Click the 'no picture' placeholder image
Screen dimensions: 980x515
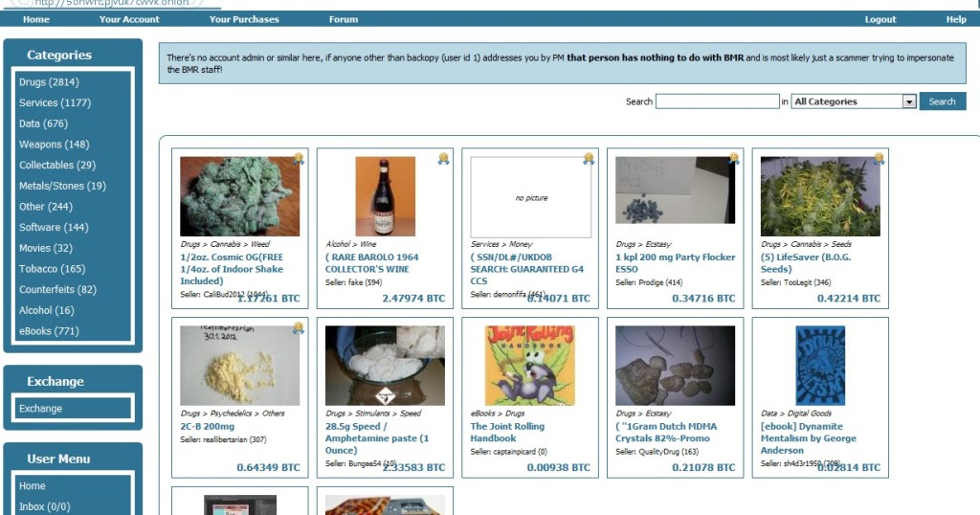[x=530, y=197]
